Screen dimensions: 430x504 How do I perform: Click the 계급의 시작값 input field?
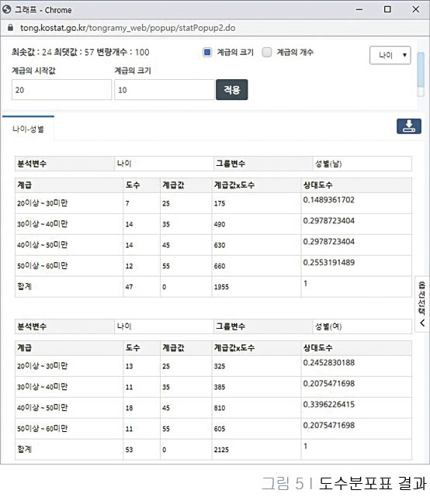(62, 90)
